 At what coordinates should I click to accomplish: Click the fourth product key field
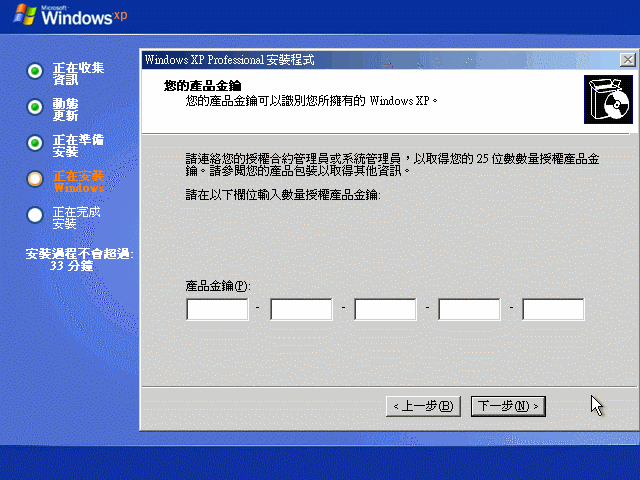pos(469,309)
